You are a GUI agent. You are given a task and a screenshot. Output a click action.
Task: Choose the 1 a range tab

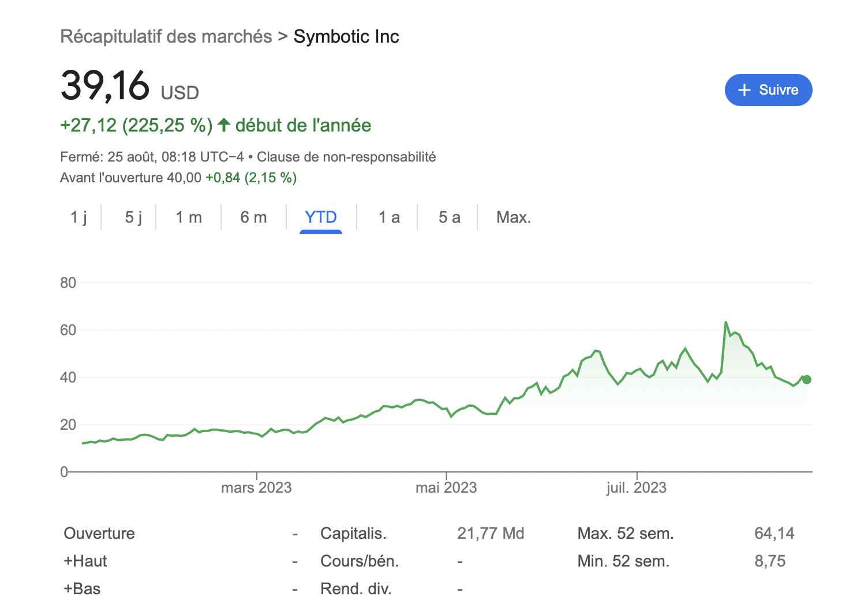pyautogui.click(x=389, y=217)
